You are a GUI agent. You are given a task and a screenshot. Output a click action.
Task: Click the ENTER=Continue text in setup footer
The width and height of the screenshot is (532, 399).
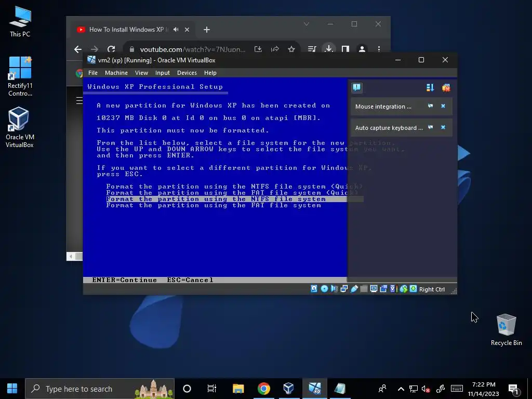(124, 280)
